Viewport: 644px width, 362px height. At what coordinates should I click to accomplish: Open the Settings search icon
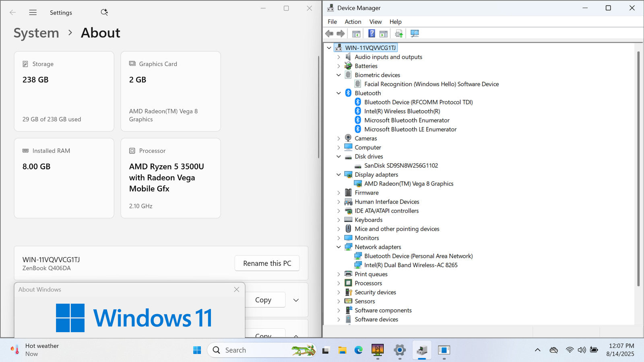point(104,12)
